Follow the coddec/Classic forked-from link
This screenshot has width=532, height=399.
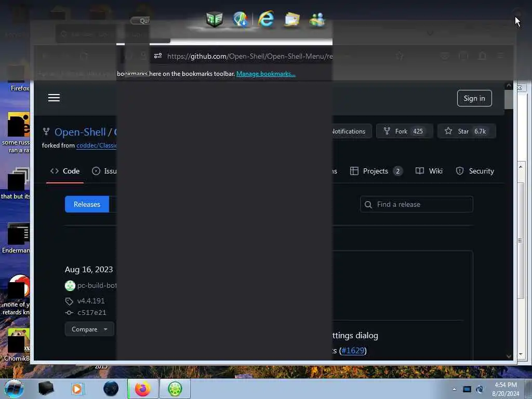pyautogui.click(x=96, y=145)
